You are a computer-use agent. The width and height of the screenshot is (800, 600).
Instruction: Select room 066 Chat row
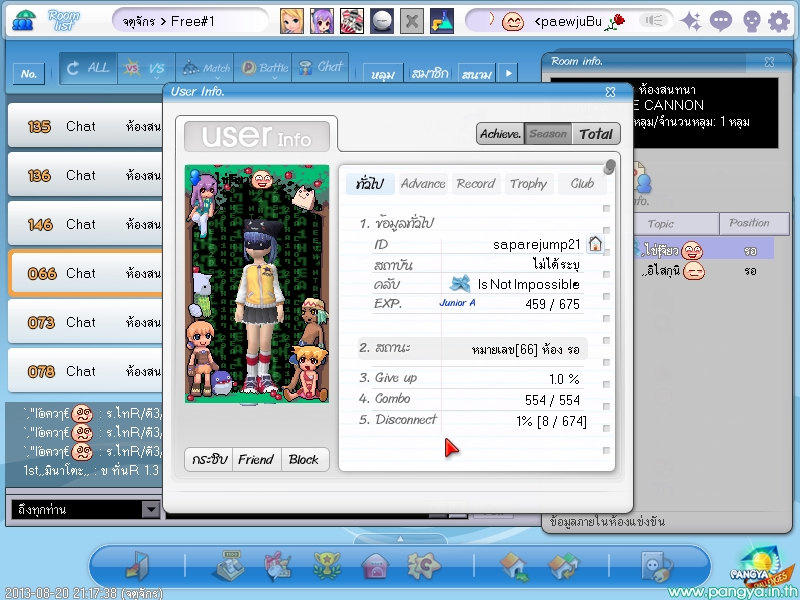click(85, 273)
